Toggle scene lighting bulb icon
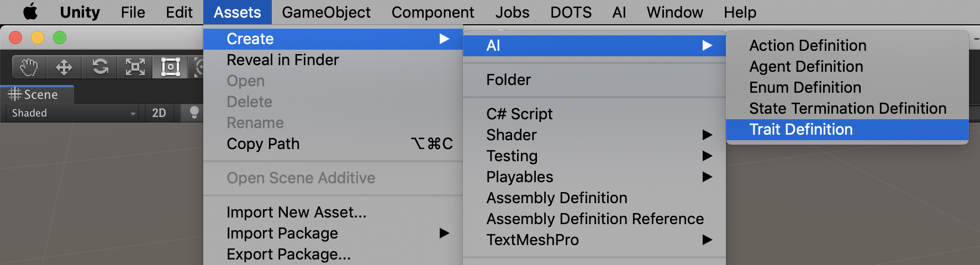This screenshot has width=980, height=265. [x=194, y=113]
